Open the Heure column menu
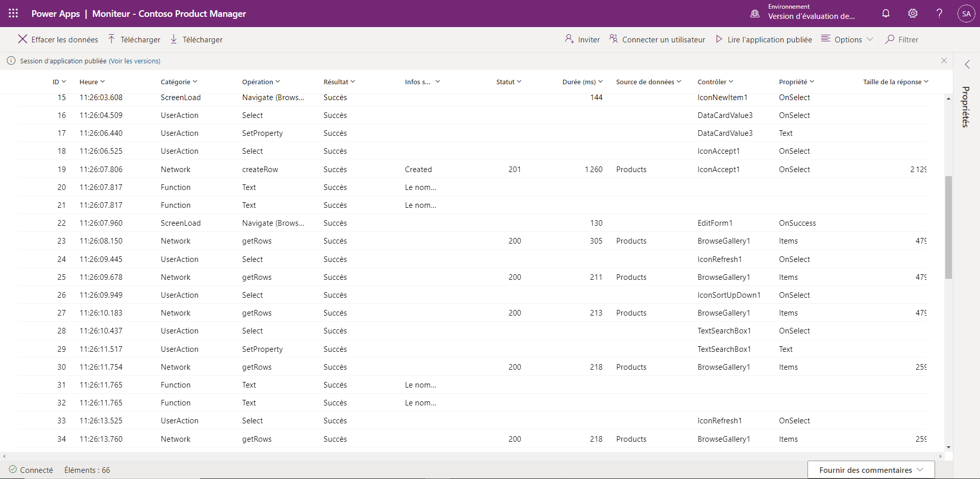This screenshot has width=980, height=479. click(92, 82)
